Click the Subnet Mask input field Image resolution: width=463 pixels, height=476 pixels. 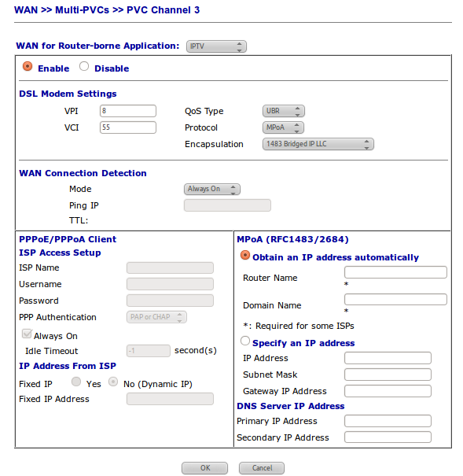[388, 375]
